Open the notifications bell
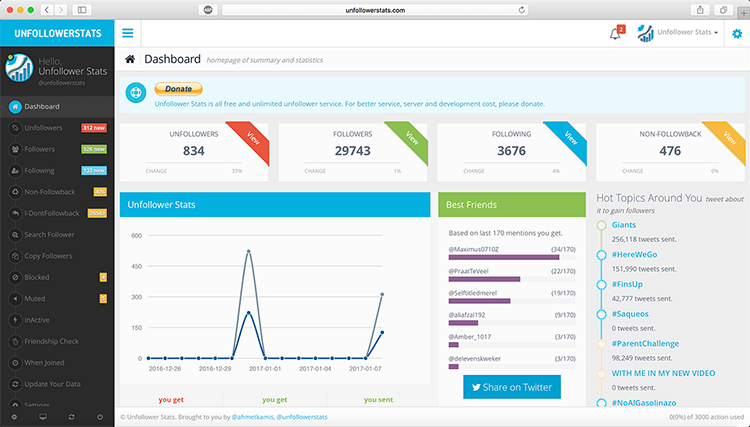Screen dimensions: 750x427 (615, 34)
